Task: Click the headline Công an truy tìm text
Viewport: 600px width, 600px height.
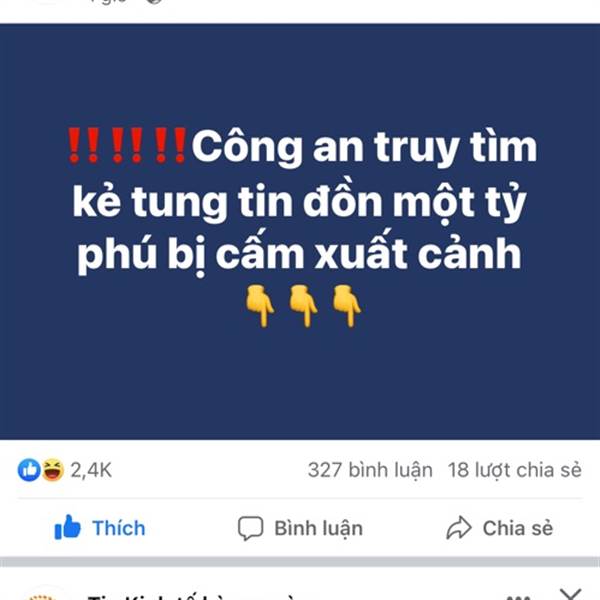Action: click(364, 147)
